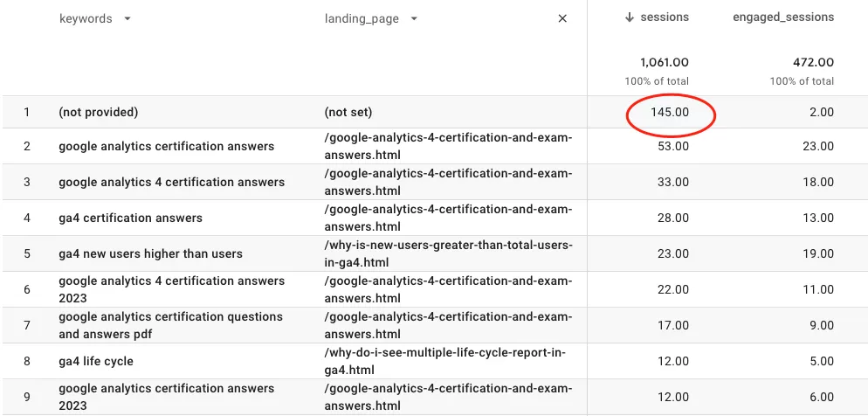Click 'google analytics 4 certification answers' in row 3
This screenshot has height=416, width=868.
coord(172,183)
